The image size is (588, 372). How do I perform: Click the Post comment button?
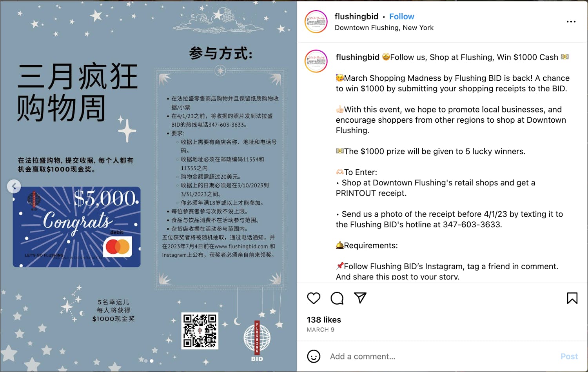tap(569, 356)
